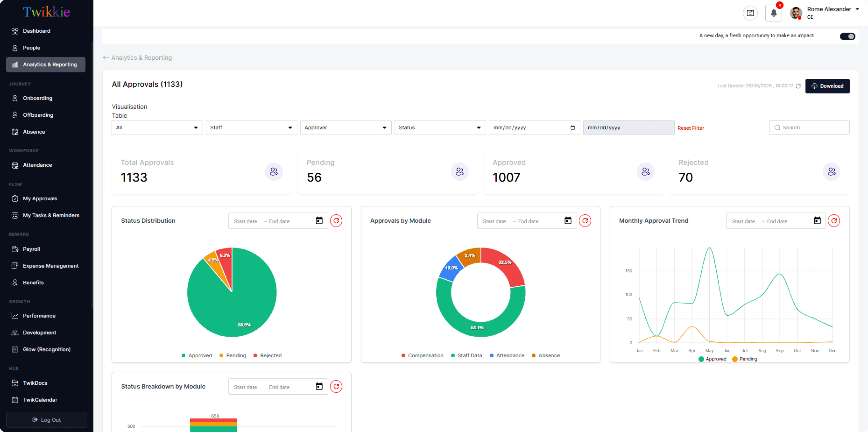Click the Performance sidebar chart icon
Screen dimensions: 868x432
pyautogui.click(x=15, y=316)
